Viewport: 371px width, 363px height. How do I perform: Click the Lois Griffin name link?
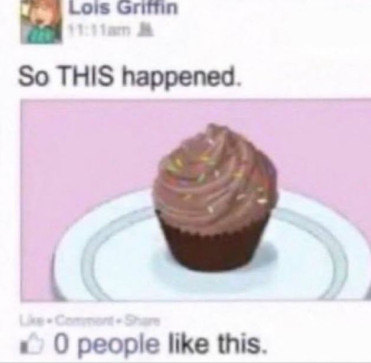pos(123,8)
